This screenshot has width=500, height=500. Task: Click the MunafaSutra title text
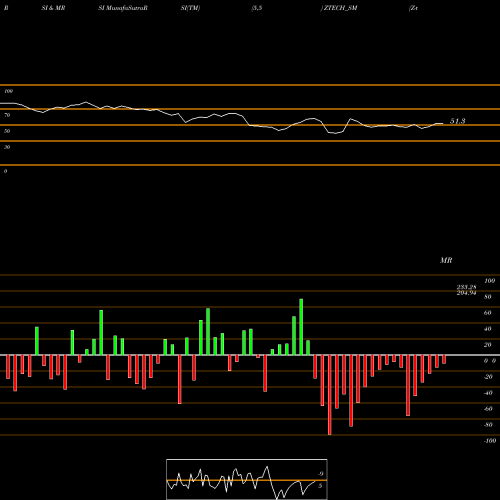coord(126,8)
